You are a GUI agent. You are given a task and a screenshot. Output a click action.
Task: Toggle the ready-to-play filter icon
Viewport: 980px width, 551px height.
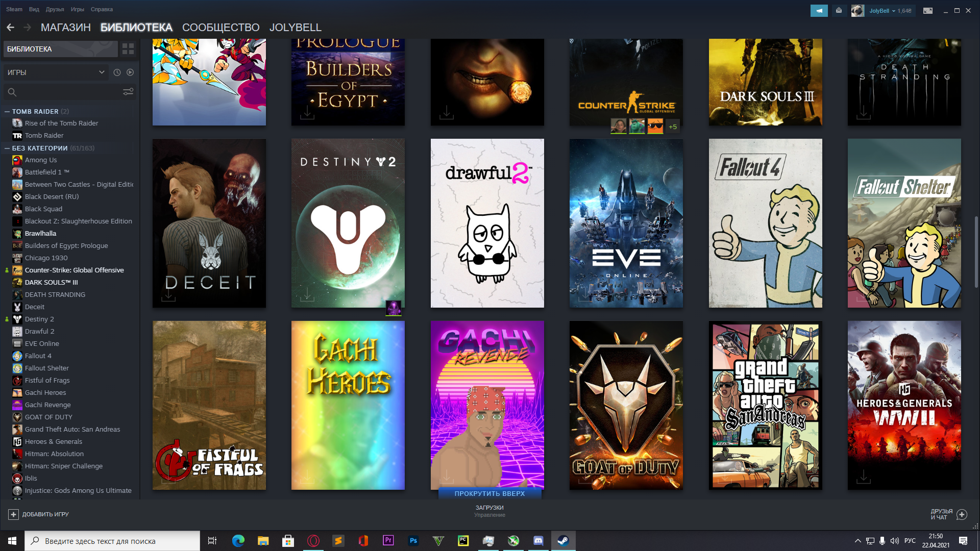(x=130, y=72)
